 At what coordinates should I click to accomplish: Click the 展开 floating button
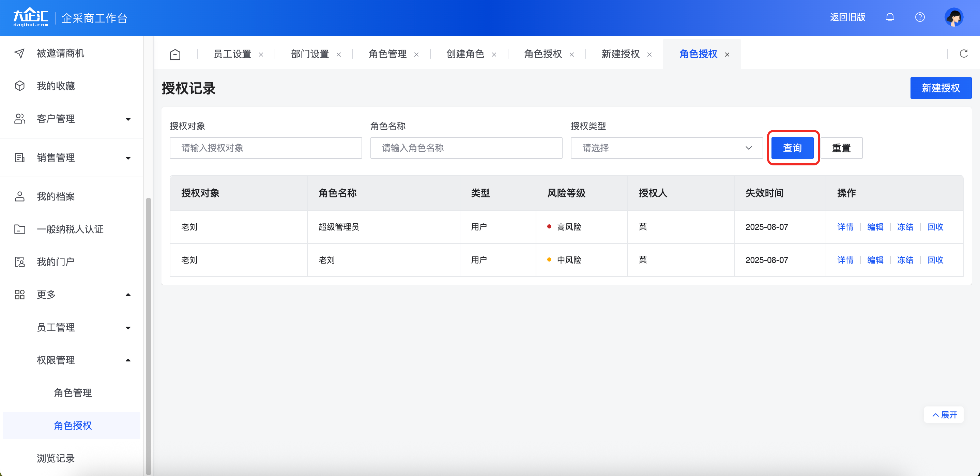pyautogui.click(x=944, y=415)
